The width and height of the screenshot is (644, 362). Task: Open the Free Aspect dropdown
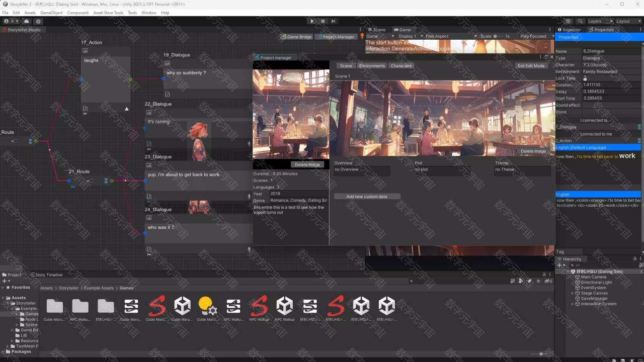pos(451,36)
